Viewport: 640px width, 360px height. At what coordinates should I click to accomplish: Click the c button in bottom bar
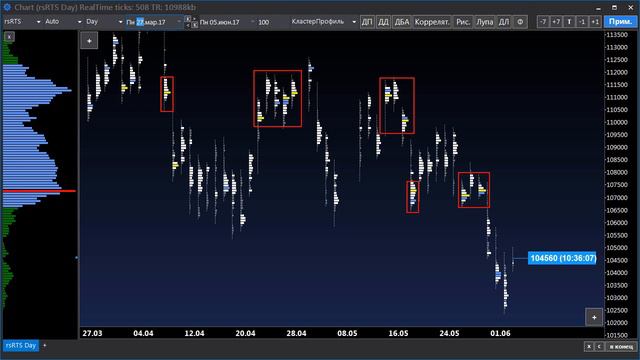click(x=599, y=346)
